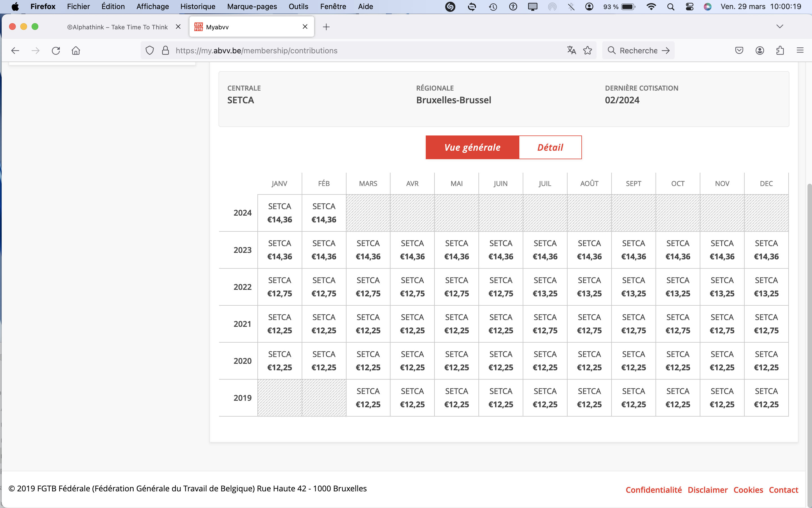812x508 pixels.
Task: Open the Affichage menu
Action: [153, 6]
